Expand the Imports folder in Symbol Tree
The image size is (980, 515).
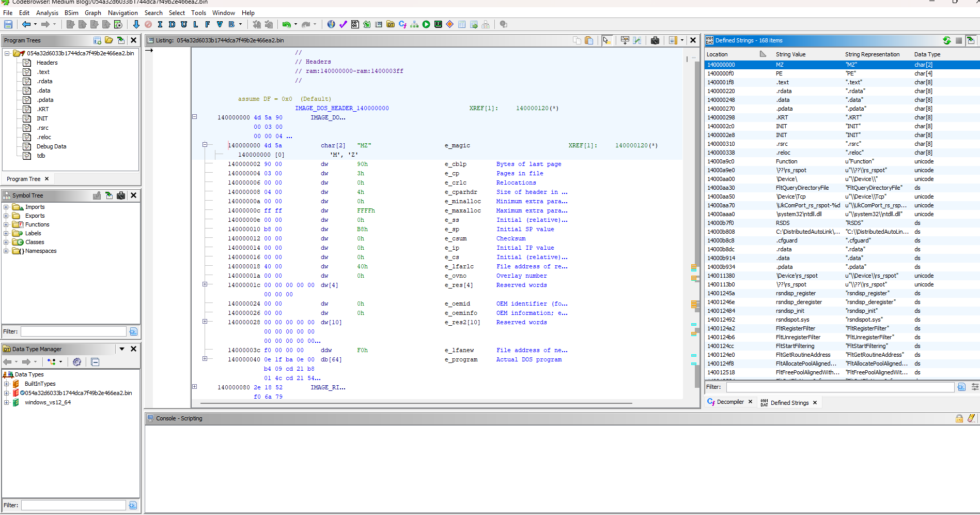[6, 207]
